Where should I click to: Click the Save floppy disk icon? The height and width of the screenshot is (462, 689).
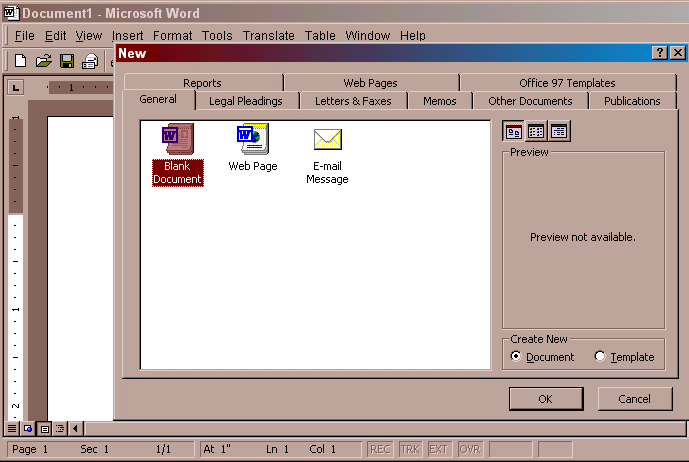(x=67, y=62)
